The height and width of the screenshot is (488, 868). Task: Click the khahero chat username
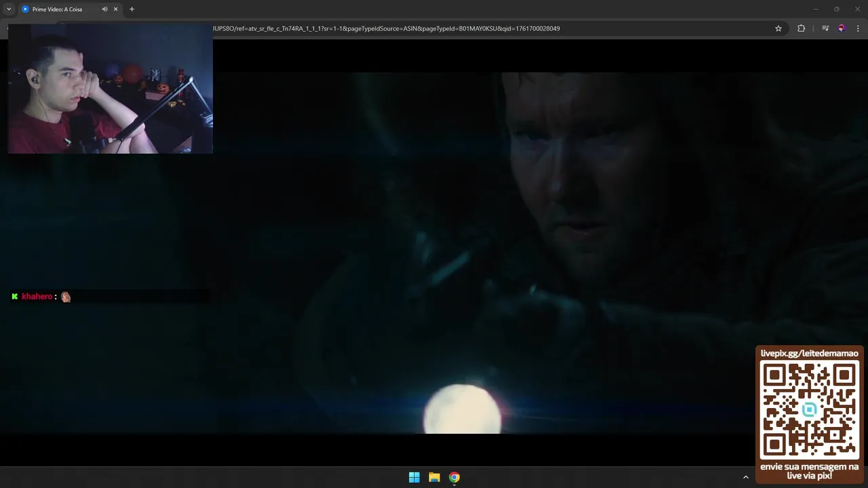[x=37, y=297]
